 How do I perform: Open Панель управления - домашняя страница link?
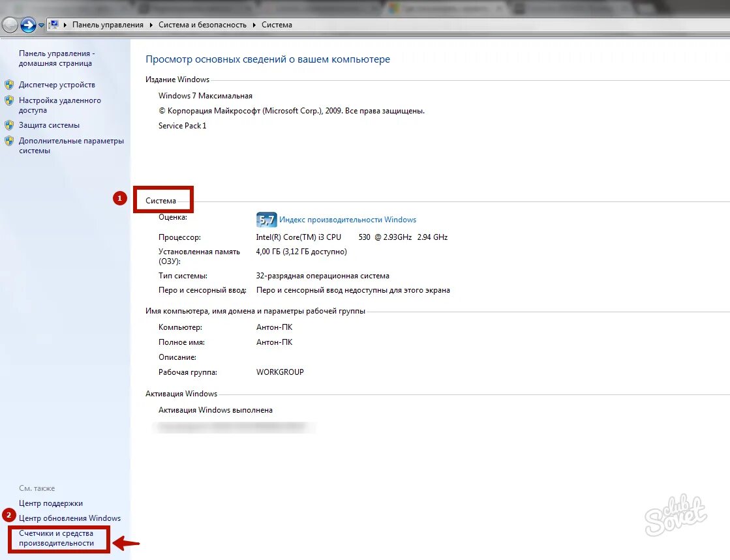57,58
